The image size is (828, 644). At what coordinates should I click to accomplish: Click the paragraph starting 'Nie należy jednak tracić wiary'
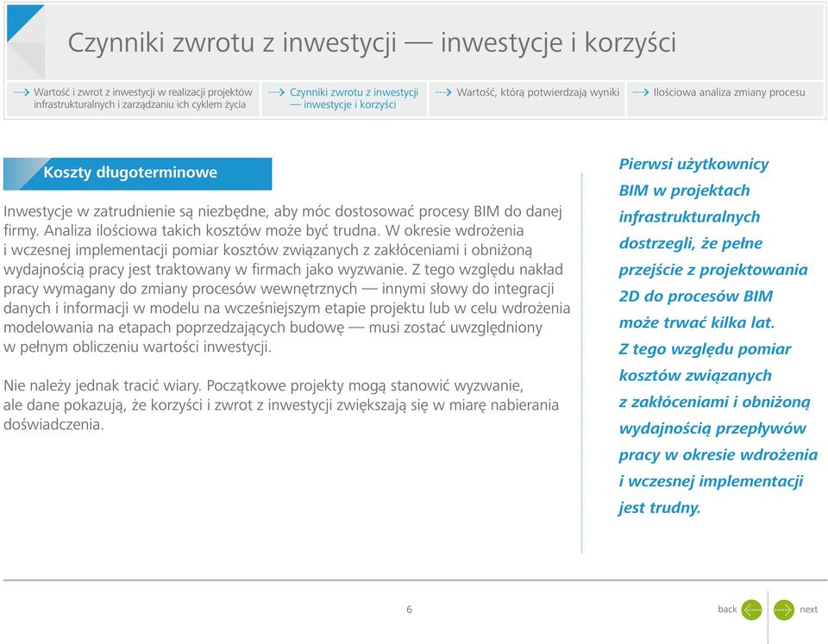[x=281, y=405]
